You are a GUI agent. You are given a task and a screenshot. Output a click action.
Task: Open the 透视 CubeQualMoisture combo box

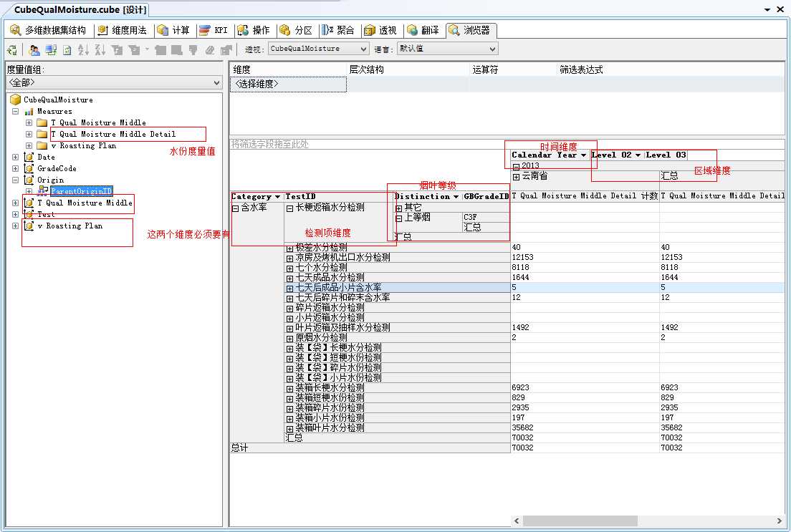pos(318,49)
